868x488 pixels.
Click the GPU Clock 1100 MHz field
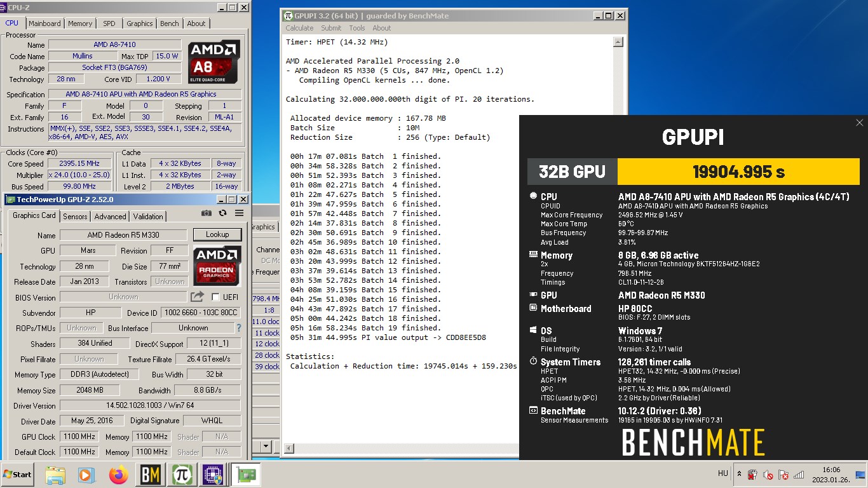point(79,437)
